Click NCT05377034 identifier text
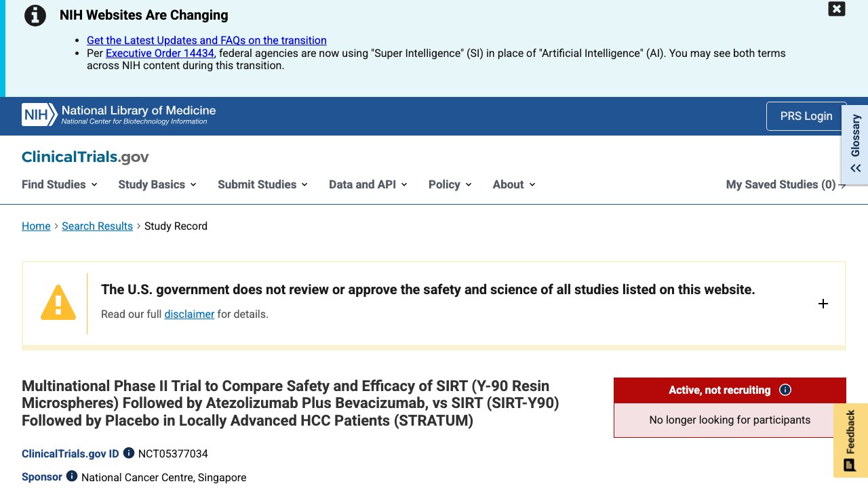The image size is (868, 488). point(173,453)
